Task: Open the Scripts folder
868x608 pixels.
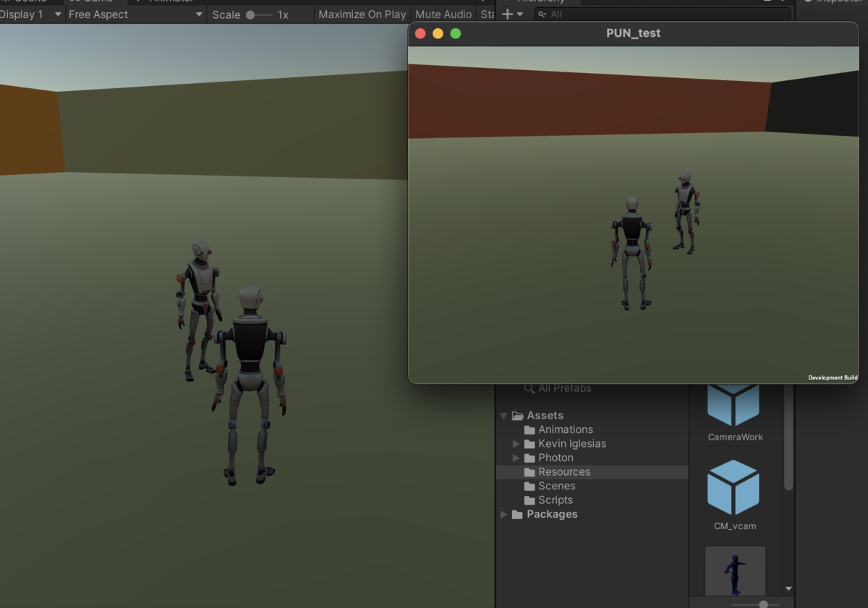Action: [x=555, y=500]
